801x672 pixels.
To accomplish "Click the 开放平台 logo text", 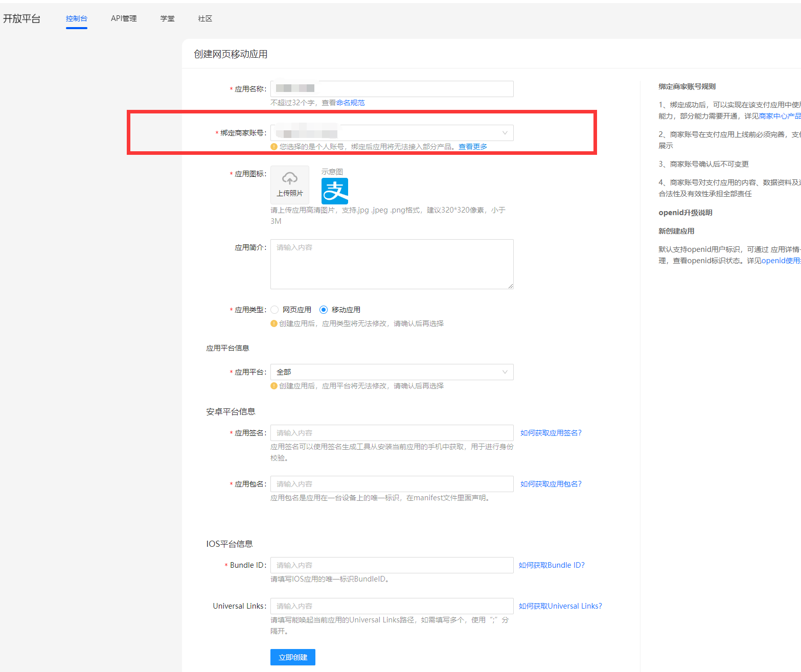I will tap(21, 18).
